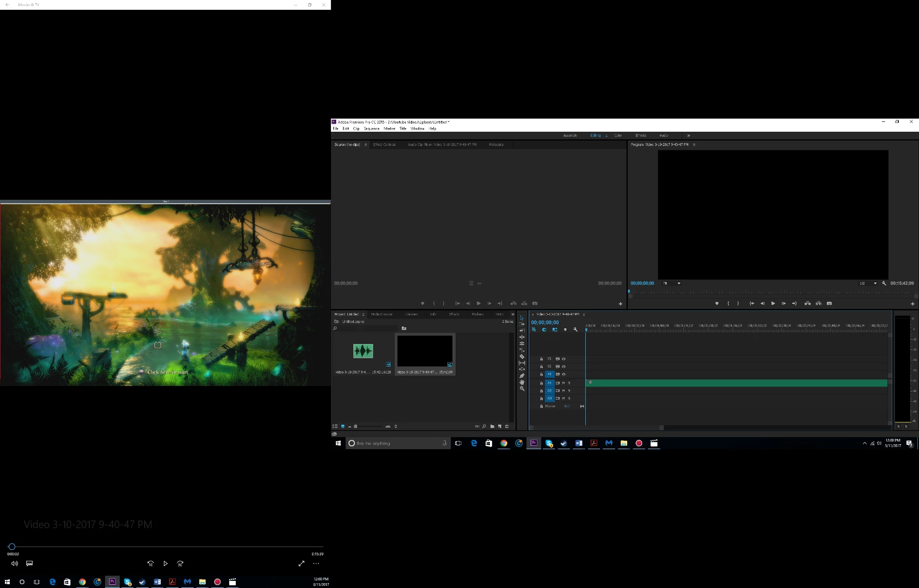This screenshot has width=919, height=588.
Task: Open the Sequence menu in Premiere
Action: [371, 128]
